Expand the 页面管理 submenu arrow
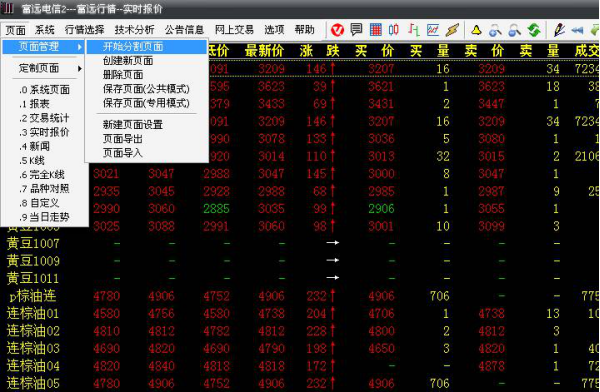The image size is (600, 392). (80, 47)
